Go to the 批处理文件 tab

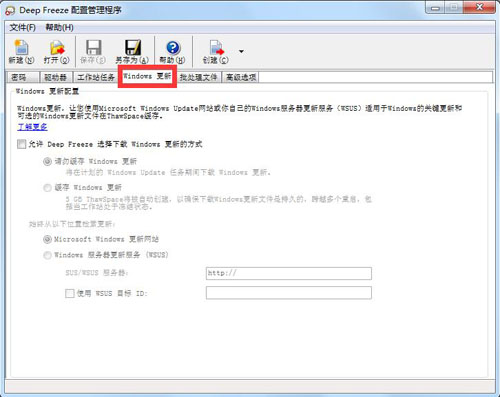point(198,77)
